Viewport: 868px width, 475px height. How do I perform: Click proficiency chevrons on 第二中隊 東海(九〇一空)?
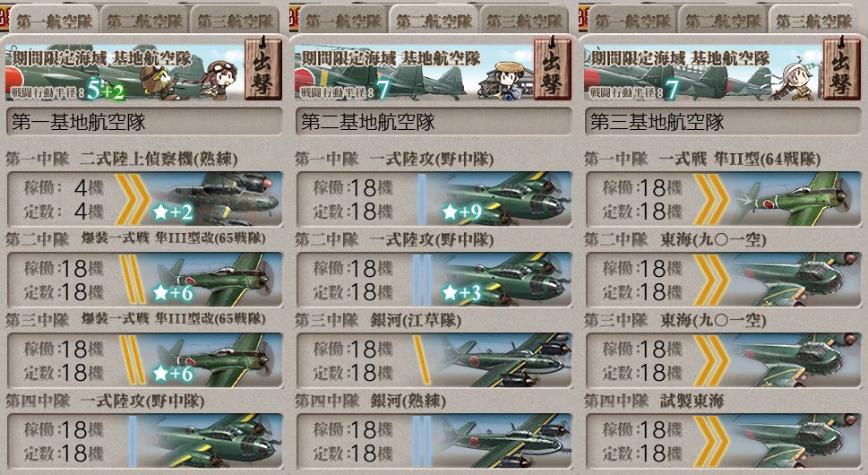[710, 280]
